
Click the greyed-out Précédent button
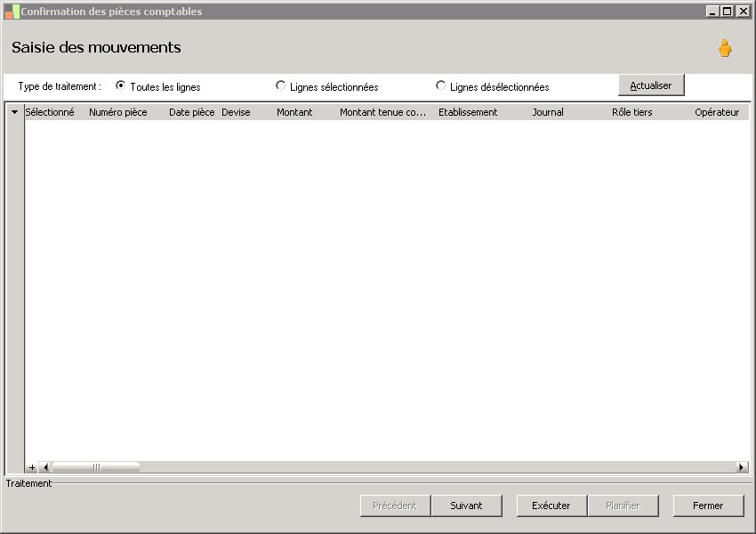395,506
